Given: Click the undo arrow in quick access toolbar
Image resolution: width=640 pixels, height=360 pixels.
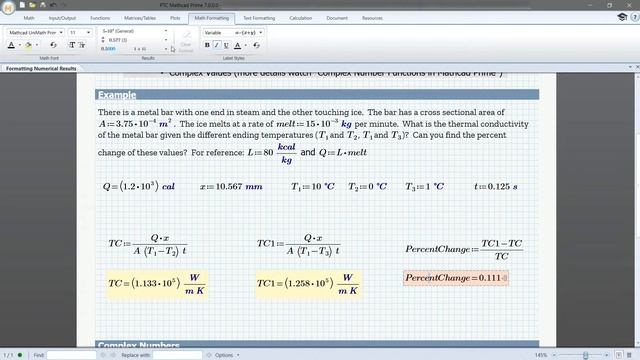Looking at the screenshot, I should [x=53, y=5].
